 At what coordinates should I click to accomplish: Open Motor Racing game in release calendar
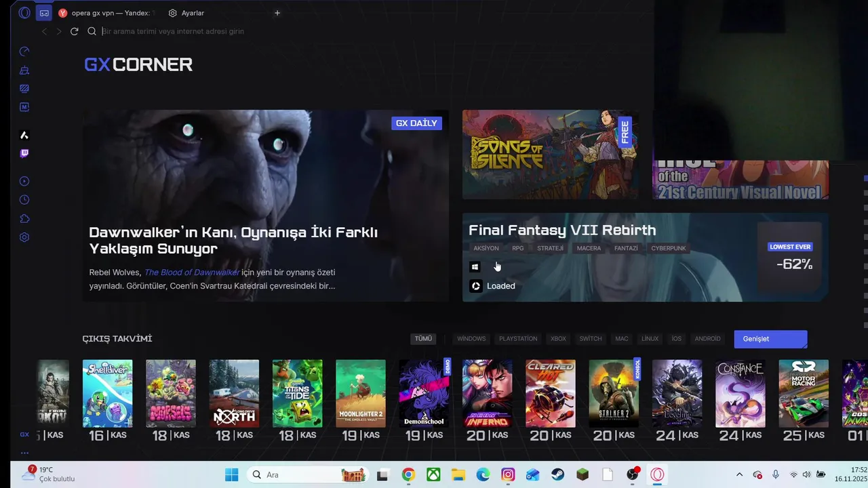coord(804,394)
